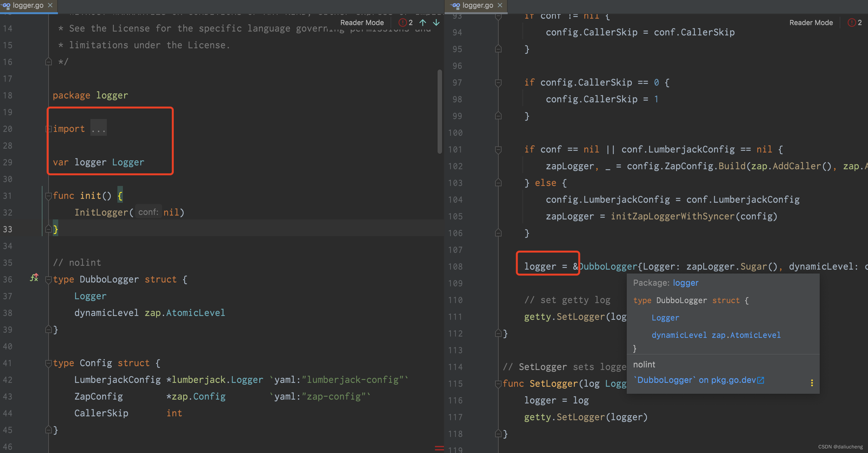This screenshot has height=453, width=868.
Task: Click 'config.CallerSkip = 1' assignment
Action: click(x=602, y=99)
